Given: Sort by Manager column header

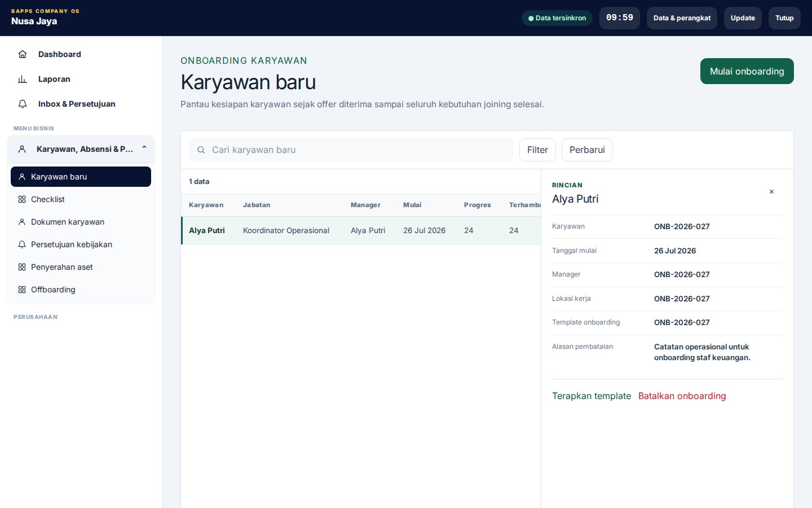Looking at the screenshot, I should click(x=365, y=205).
